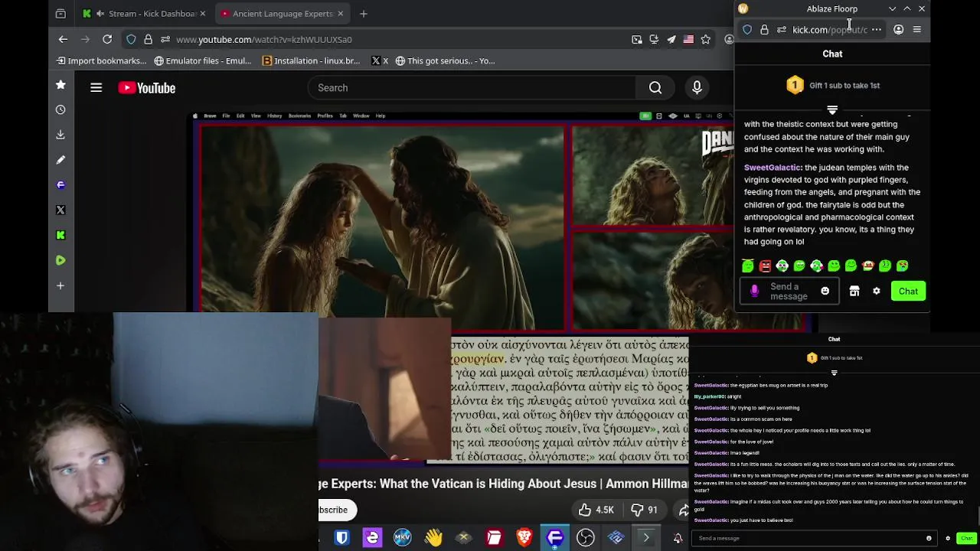
Task: Open the sidebar history clock panel
Action: pos(60,109)
